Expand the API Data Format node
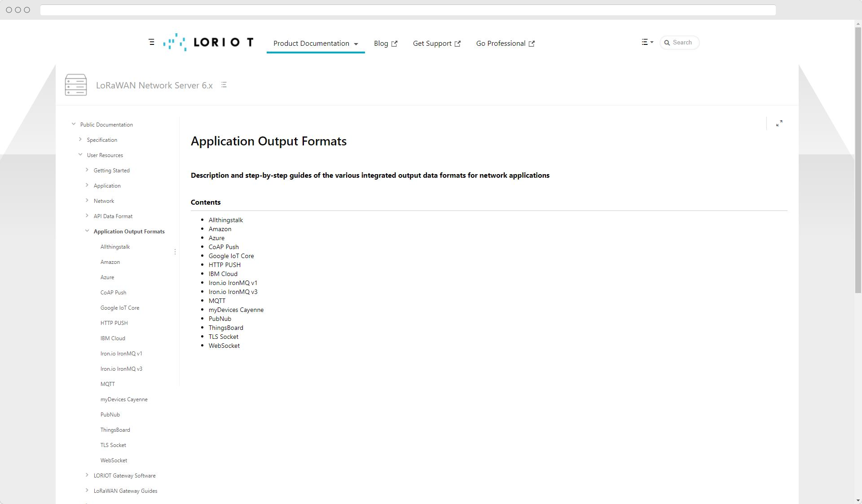862x504 pixels. (87, 216)
